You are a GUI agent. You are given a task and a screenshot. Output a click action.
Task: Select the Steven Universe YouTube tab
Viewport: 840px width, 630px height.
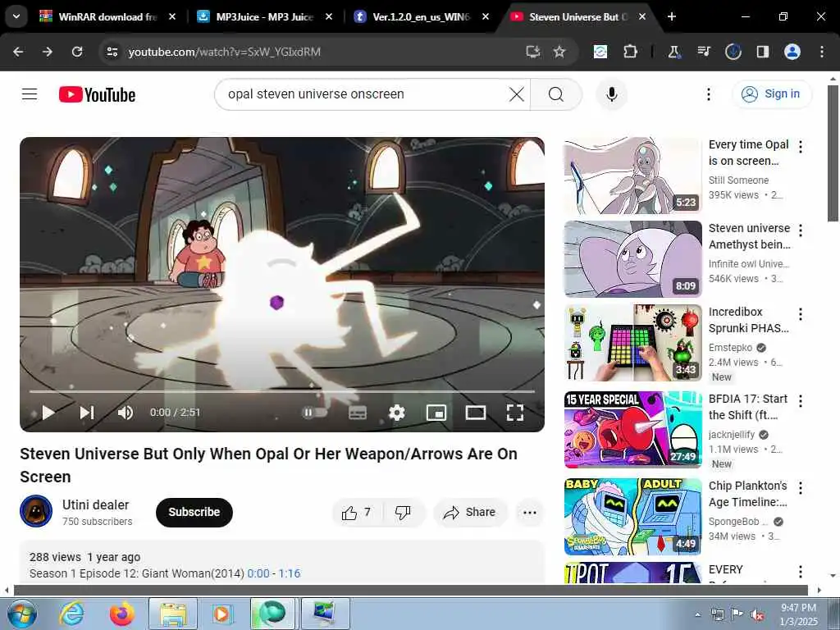click(577, 16)
